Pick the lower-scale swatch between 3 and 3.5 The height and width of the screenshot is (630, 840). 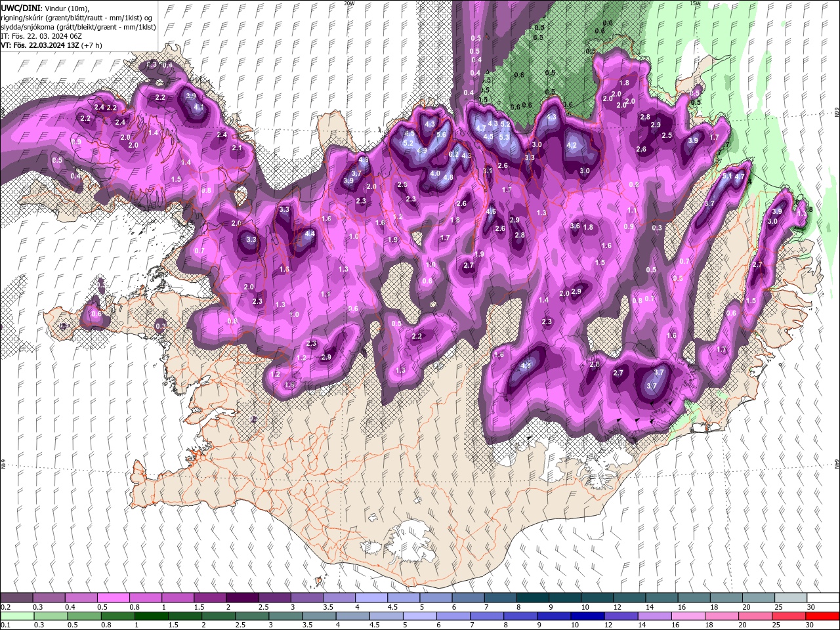(285, 616)
